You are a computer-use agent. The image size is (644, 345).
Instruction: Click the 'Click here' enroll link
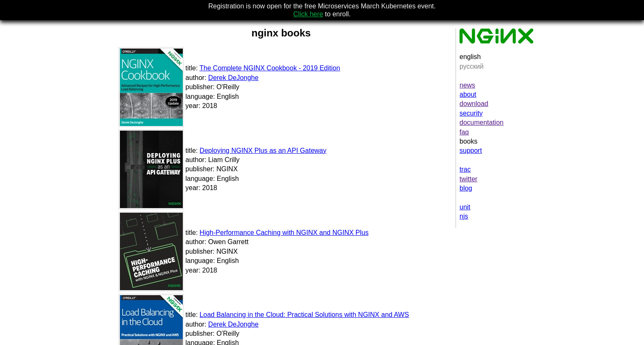[308, 14]
